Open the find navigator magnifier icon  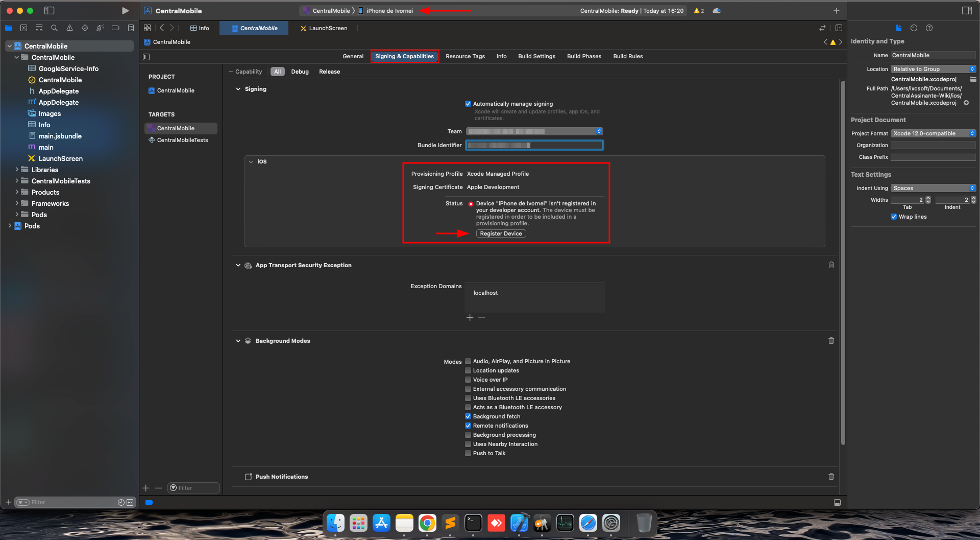pyautogui.click(x=54, y=28)
